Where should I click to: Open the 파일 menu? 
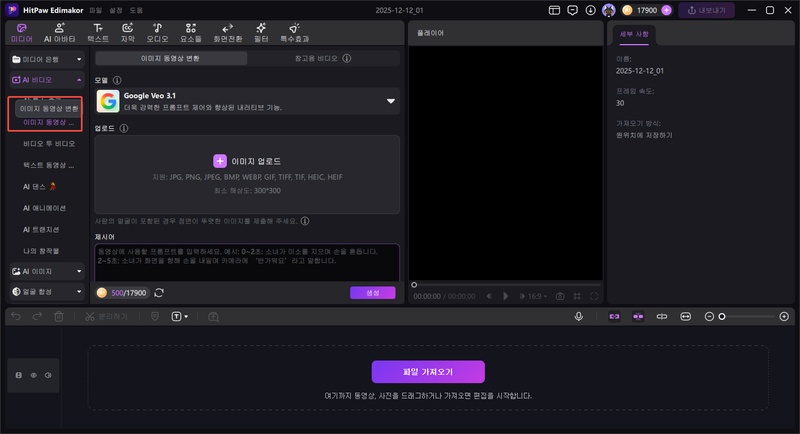[95, 10]
